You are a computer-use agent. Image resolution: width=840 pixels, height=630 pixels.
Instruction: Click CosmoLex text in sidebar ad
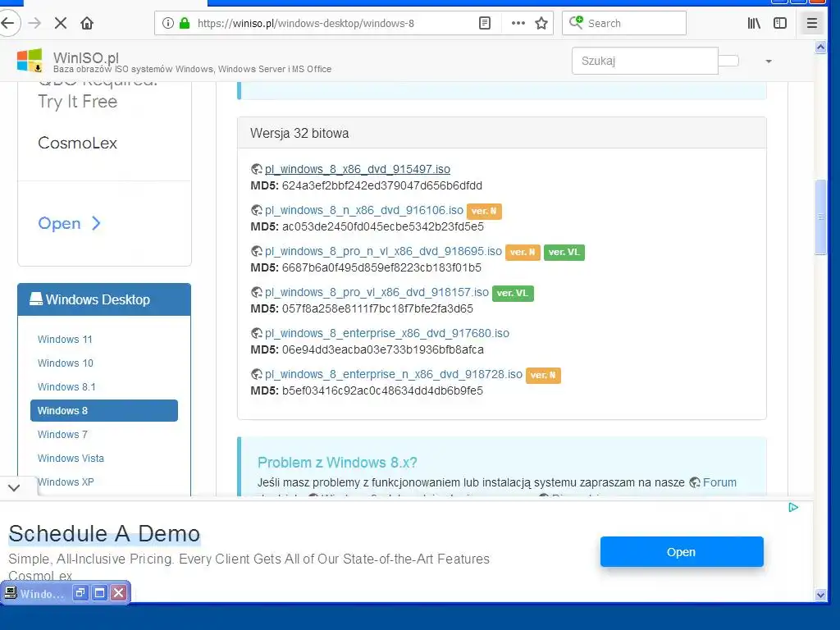point(77,143)
